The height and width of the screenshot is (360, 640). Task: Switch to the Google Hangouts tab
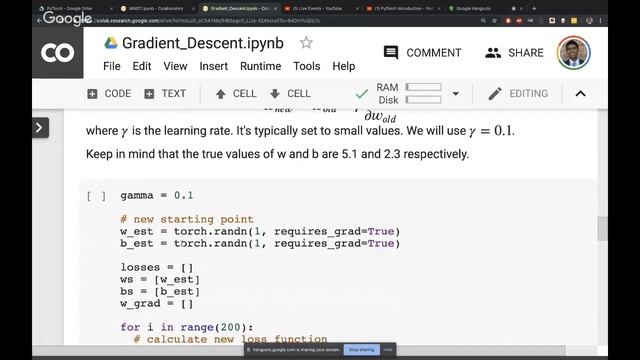tap(473, 8)
